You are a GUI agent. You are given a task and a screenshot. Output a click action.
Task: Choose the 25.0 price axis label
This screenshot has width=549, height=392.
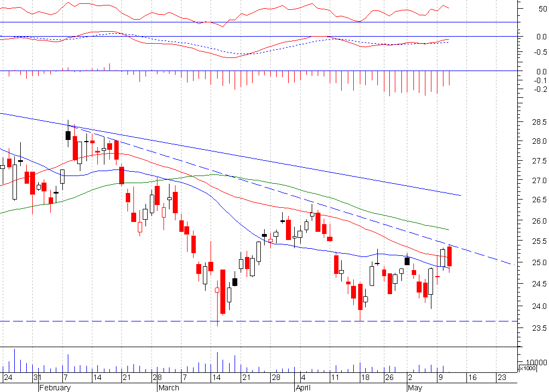pos(539,262)
